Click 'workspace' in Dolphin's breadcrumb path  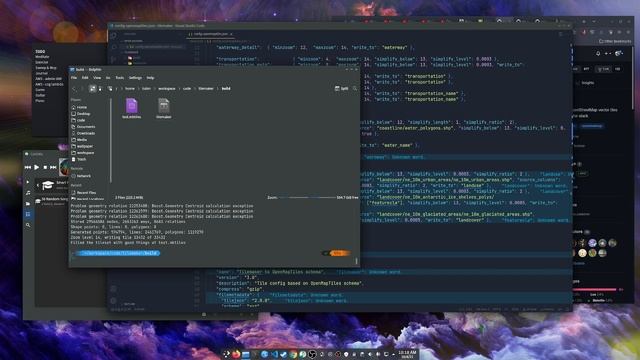[167, 89]
